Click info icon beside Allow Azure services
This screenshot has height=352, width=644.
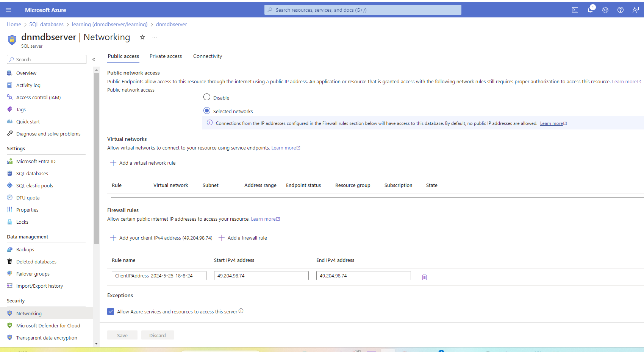(241, 311)
